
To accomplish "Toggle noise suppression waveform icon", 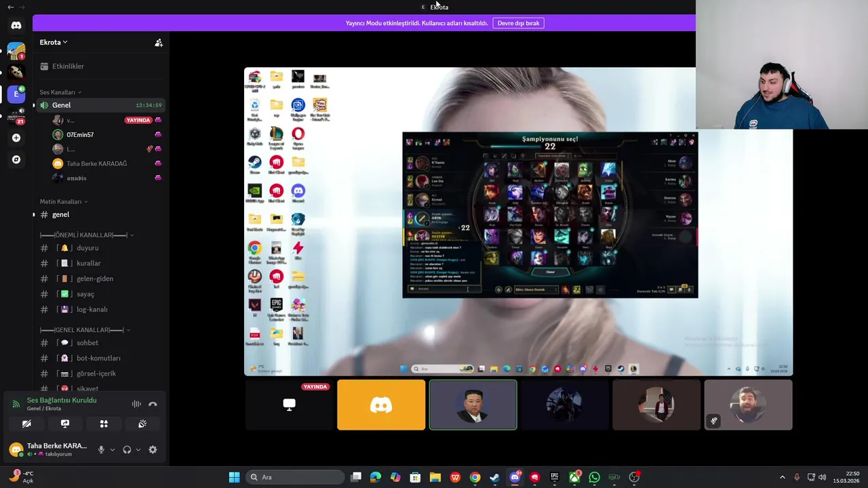I will pyautogui.click(x=136, y=404).
